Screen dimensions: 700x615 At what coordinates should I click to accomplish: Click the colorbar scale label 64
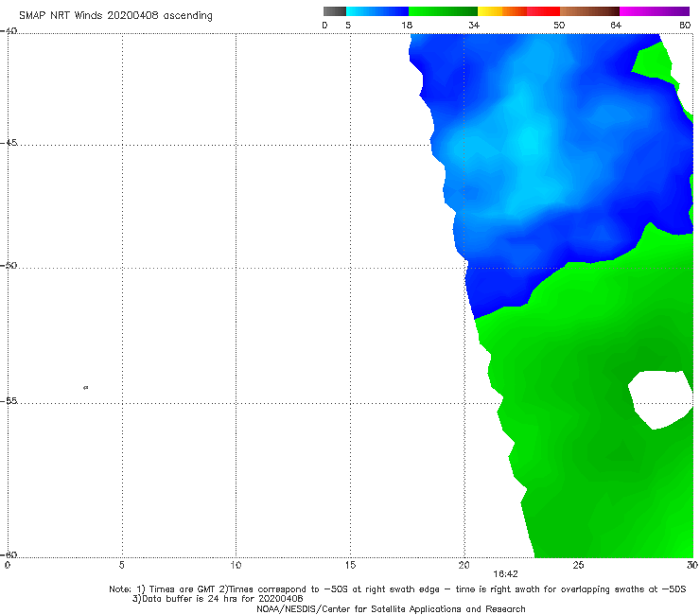pyautogui.click(x=616, y=25)
